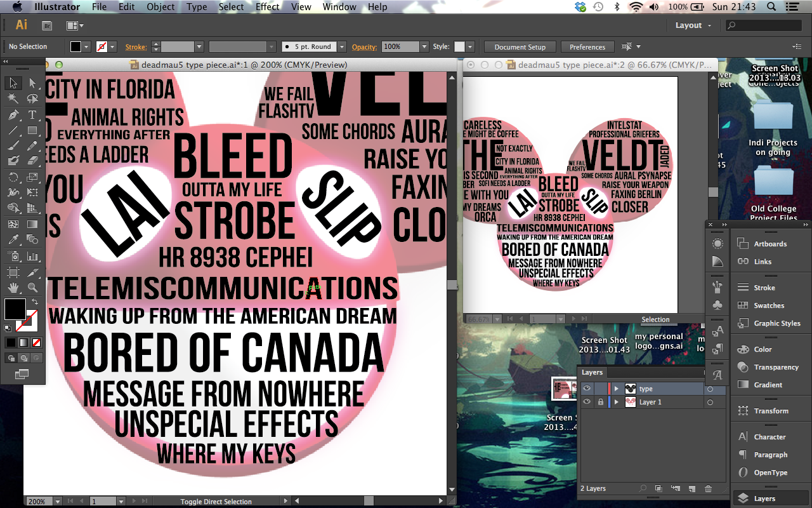
Task: Select the Shape Builder tool
Action: tap(13, 208)
